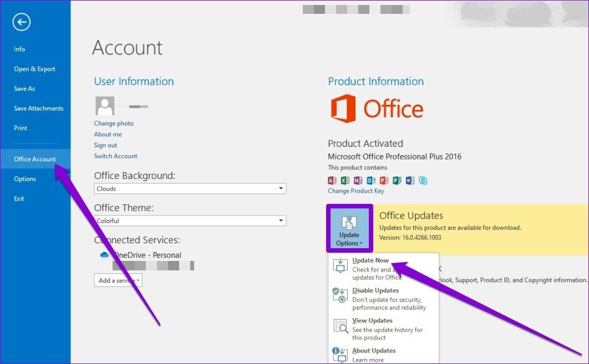
Task: Click the Word app icon
Action: click(410, 181)
